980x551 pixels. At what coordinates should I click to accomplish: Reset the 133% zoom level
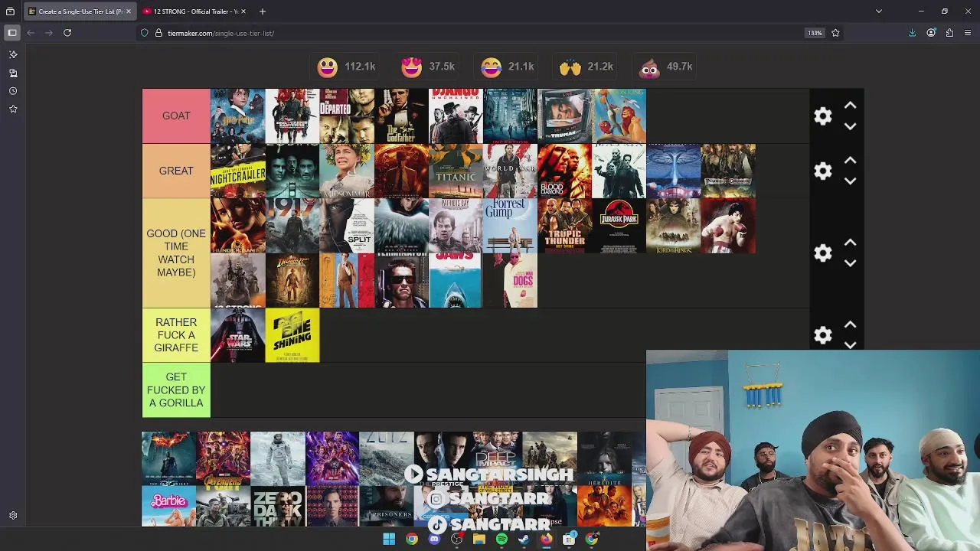tap(815, 33)
